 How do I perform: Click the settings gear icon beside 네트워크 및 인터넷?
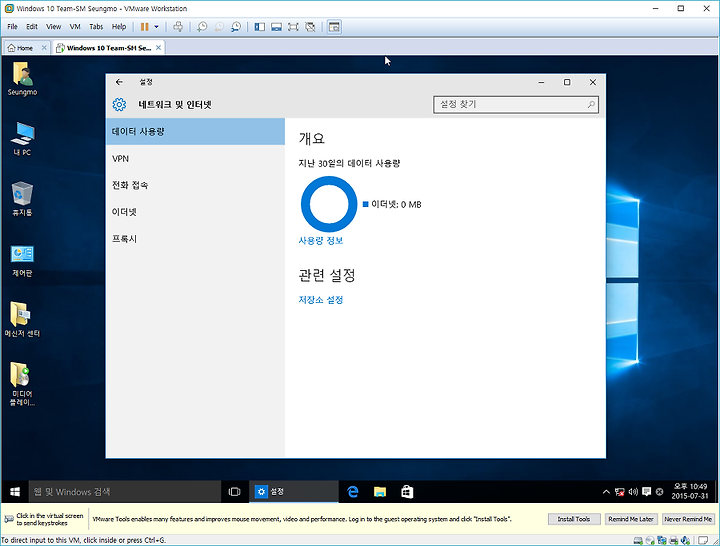click(x=119, y=105)
